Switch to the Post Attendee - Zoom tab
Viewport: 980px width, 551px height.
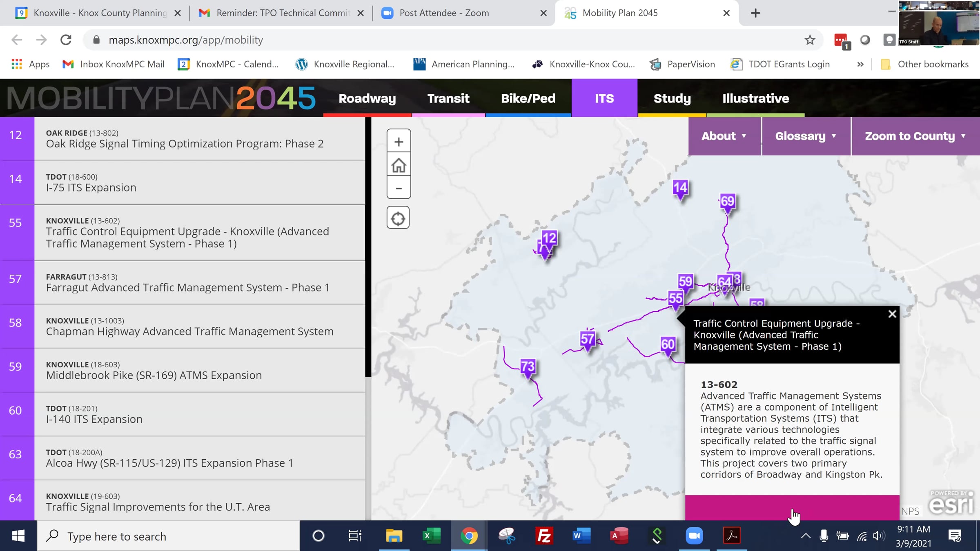pyautogui.click(x=464, y=13)
